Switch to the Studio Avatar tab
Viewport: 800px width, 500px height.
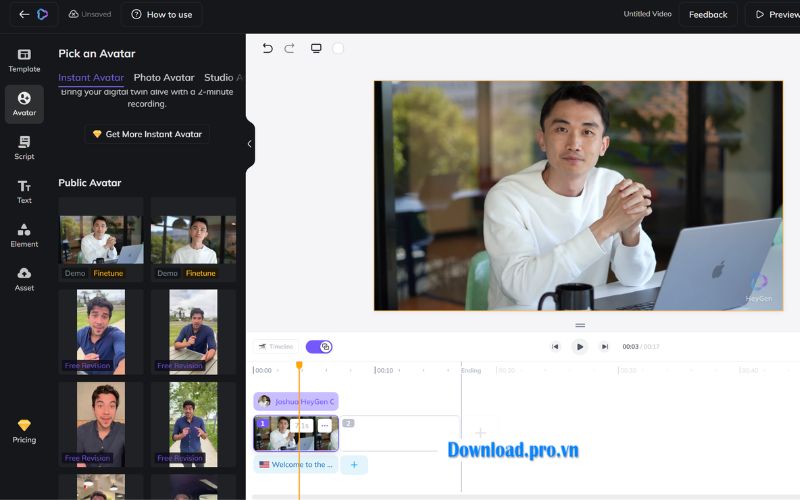[223, 78]
